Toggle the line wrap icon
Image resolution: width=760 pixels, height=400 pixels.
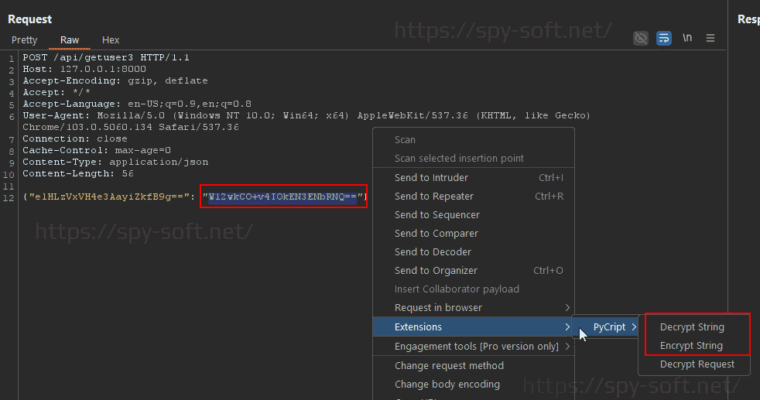663,38
